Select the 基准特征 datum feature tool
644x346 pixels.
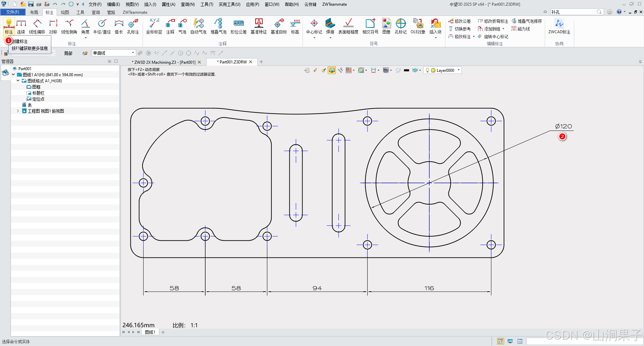click(x=259, y=27)
